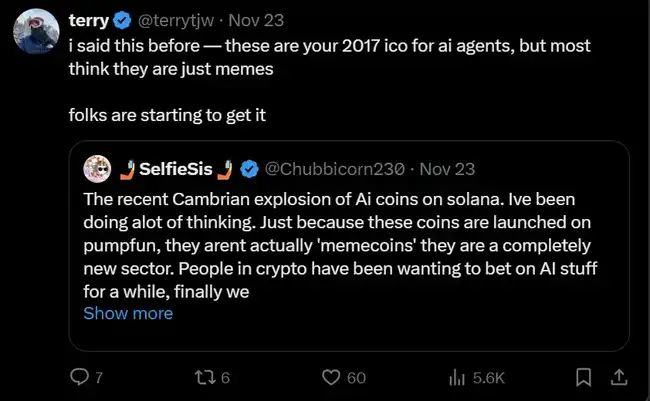Like the tweet with the heart icon

(330, 377)
